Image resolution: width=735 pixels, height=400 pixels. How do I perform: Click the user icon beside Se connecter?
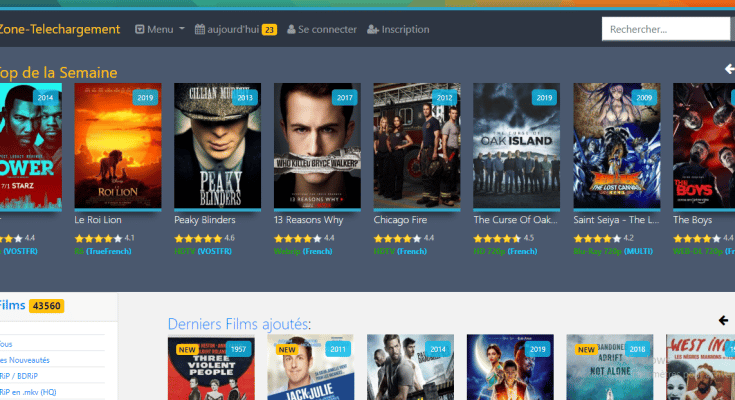(x=291, y=30)
